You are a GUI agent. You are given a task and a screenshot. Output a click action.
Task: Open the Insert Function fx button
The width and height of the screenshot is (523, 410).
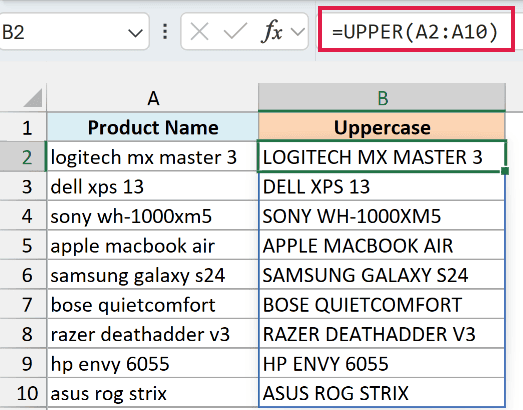pyautogui.click(x=272, y=31)
